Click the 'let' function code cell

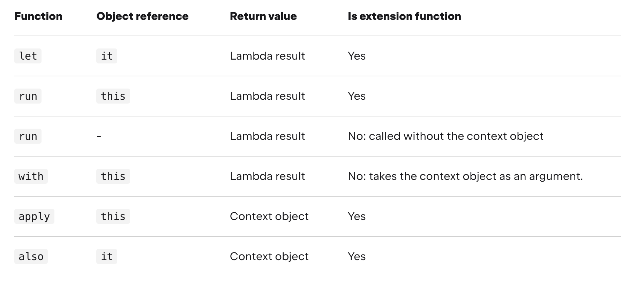(28, 56)
